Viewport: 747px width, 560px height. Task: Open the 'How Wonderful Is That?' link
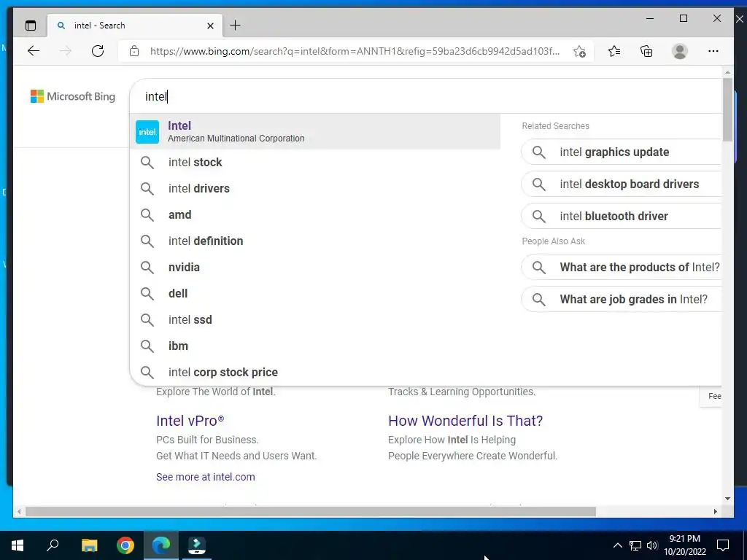click(465, 421)
